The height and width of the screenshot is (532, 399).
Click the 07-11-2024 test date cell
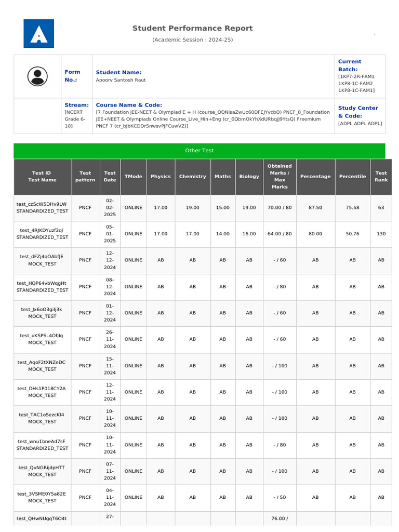click(x=110, y=471)
